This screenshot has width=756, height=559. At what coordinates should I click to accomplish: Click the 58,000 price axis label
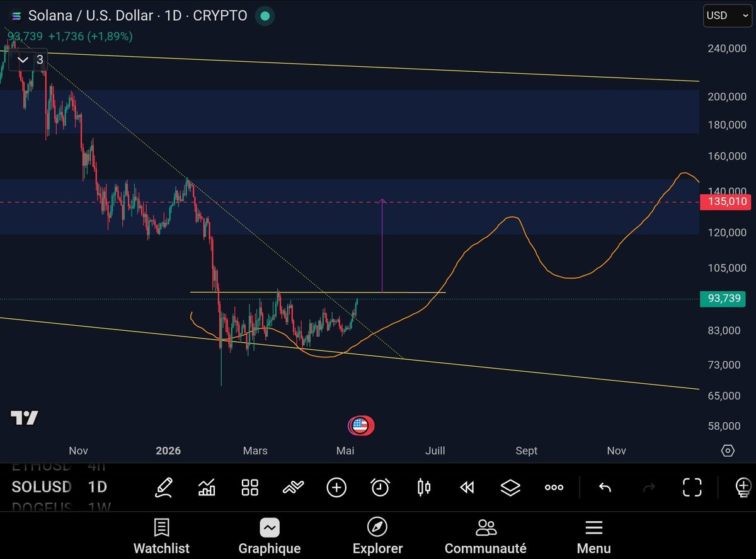(723, 426)
